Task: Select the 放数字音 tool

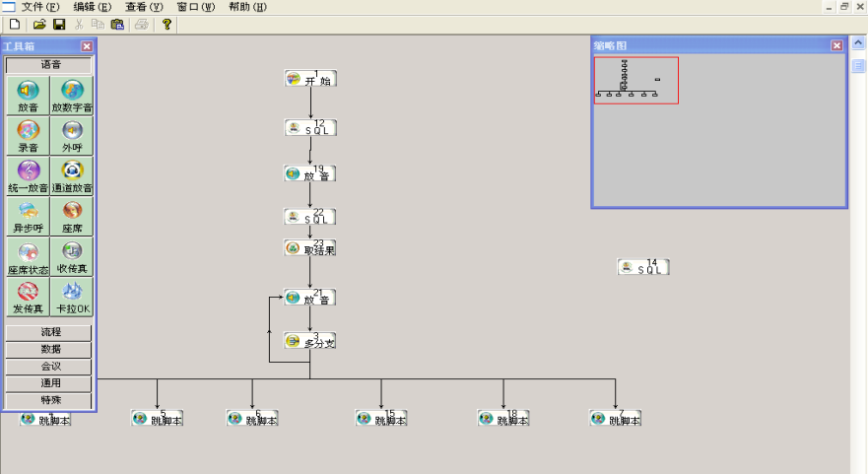Action: 72,97
